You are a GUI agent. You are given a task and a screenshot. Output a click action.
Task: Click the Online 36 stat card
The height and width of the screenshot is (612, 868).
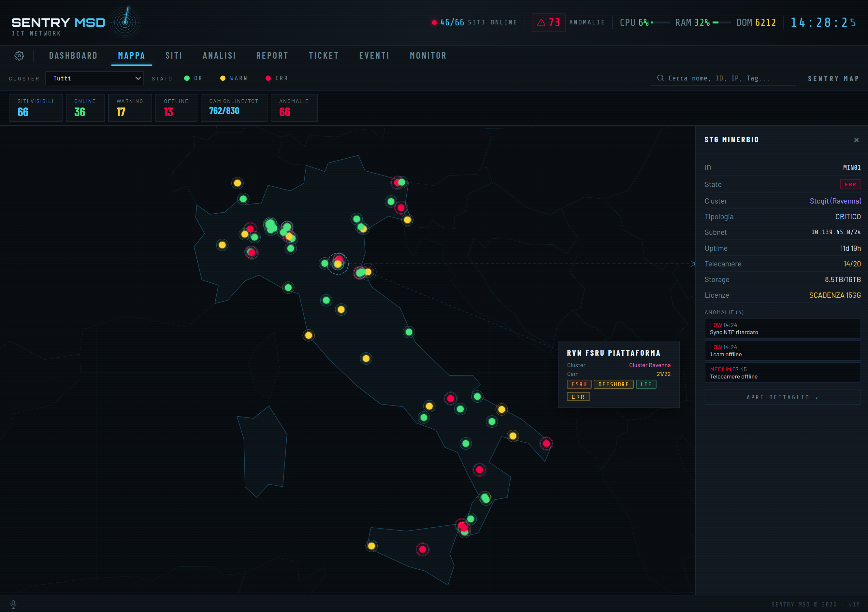coord(85,108)
